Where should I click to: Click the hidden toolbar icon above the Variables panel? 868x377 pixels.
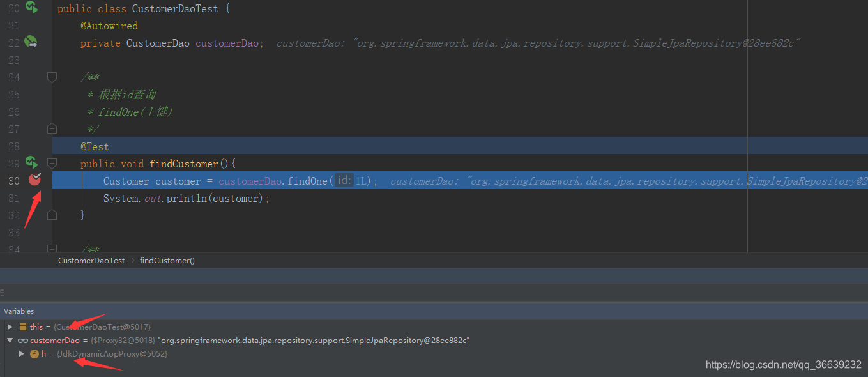(3, 292)
